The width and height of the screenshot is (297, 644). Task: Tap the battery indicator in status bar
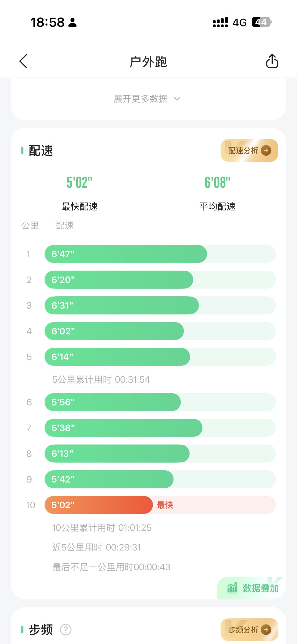[x=261, y=22]
